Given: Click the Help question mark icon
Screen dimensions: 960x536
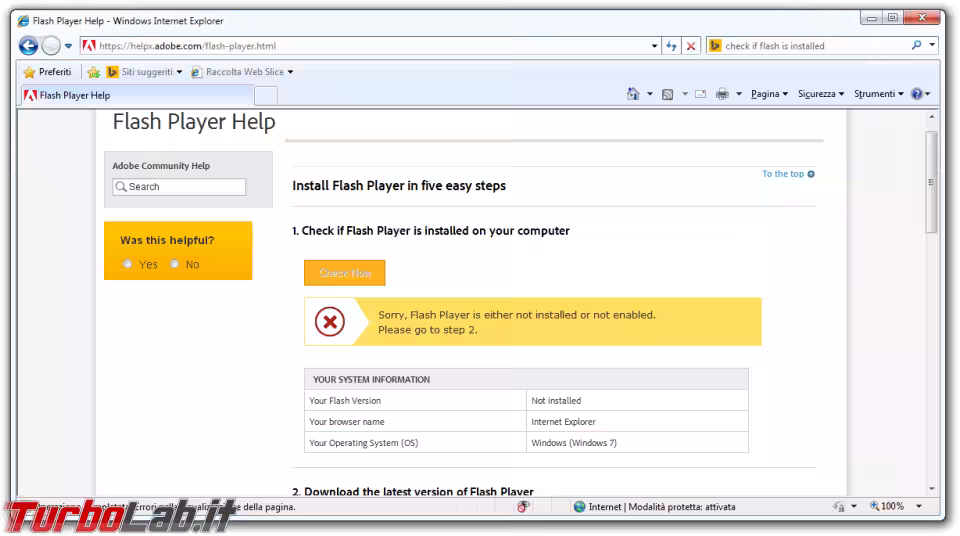Looking at the screenshot, I should point(916,94).
